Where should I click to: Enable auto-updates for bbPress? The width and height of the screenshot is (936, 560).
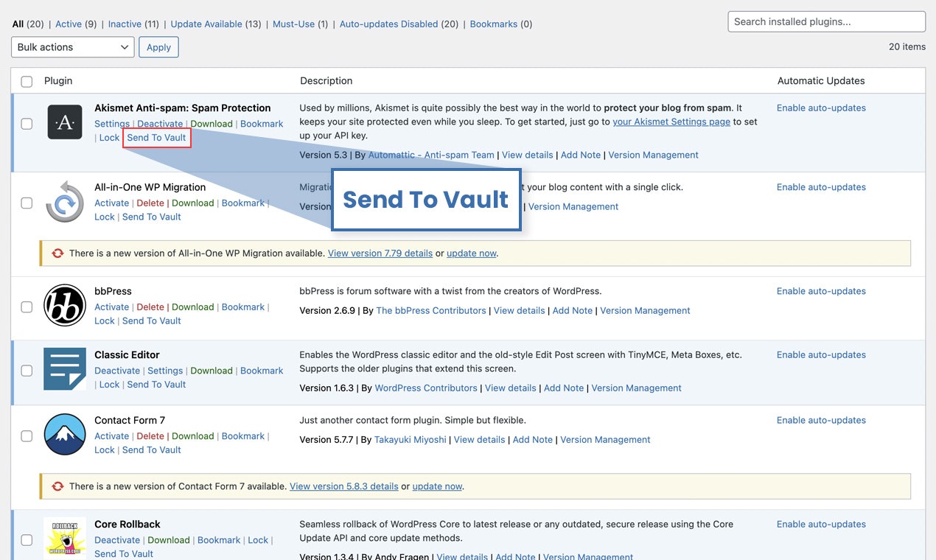click(821, 291)
